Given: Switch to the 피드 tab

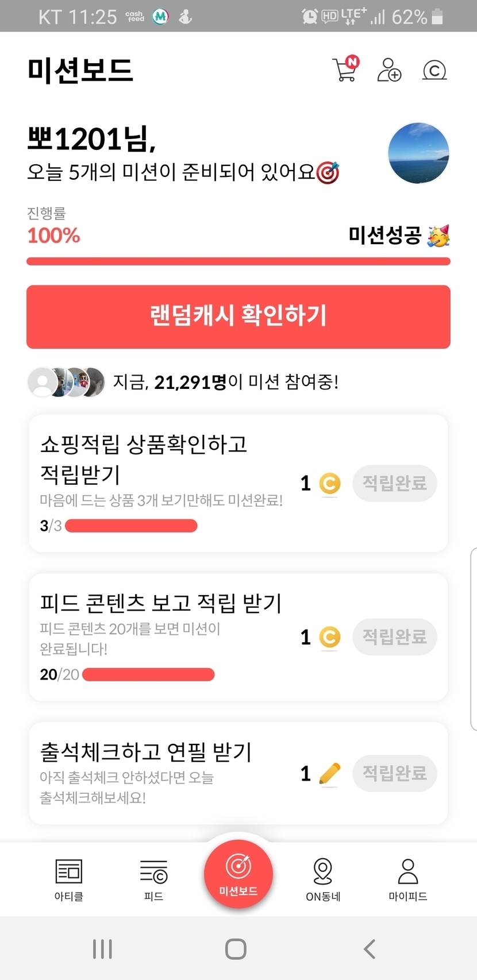Looking at the screenshot, I should pos(153,879).
